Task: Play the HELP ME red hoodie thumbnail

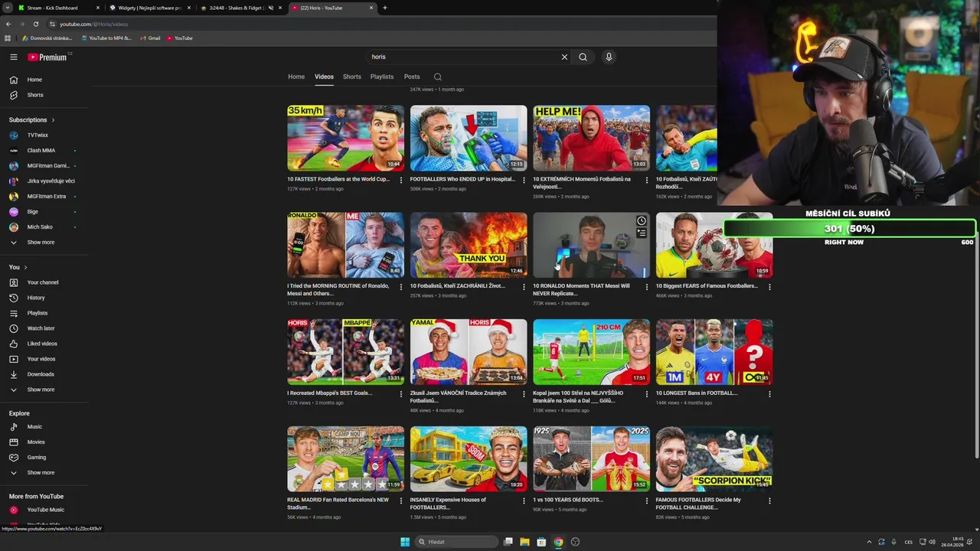Action: 591,138
